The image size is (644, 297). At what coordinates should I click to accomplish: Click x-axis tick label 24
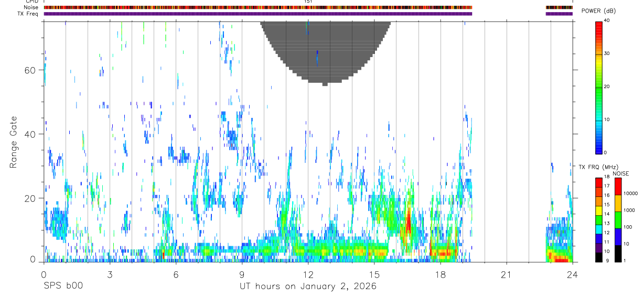(572, 274)
